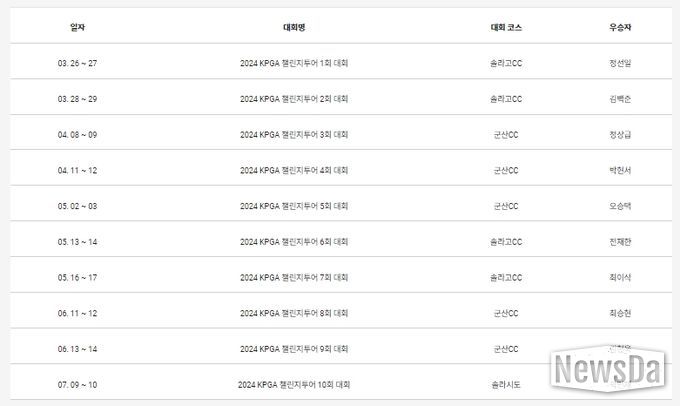
Task: Select the 04. 11 ~ 12 date cell
Action: pos(77,170)
